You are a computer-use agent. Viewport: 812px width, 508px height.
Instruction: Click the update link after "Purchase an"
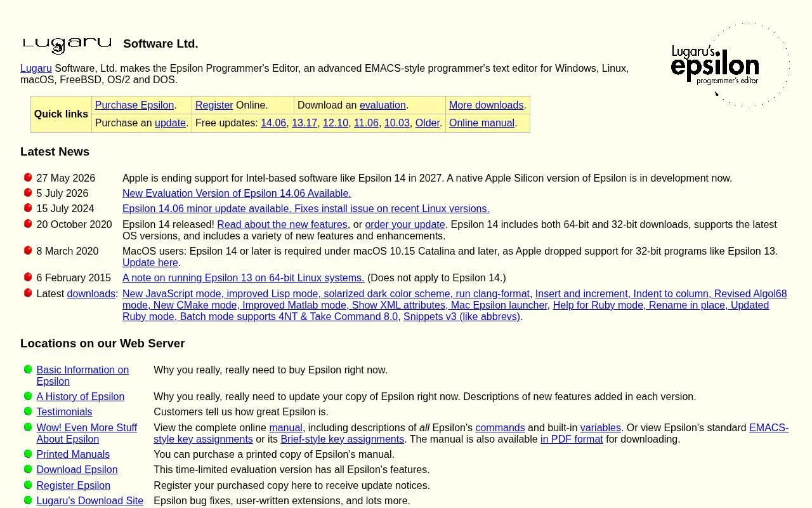171,123
